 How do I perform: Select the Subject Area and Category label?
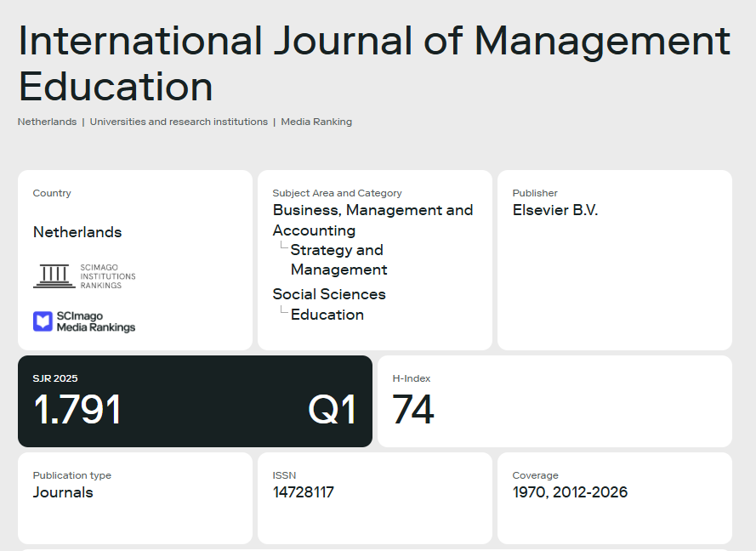(x=337, y=193)
